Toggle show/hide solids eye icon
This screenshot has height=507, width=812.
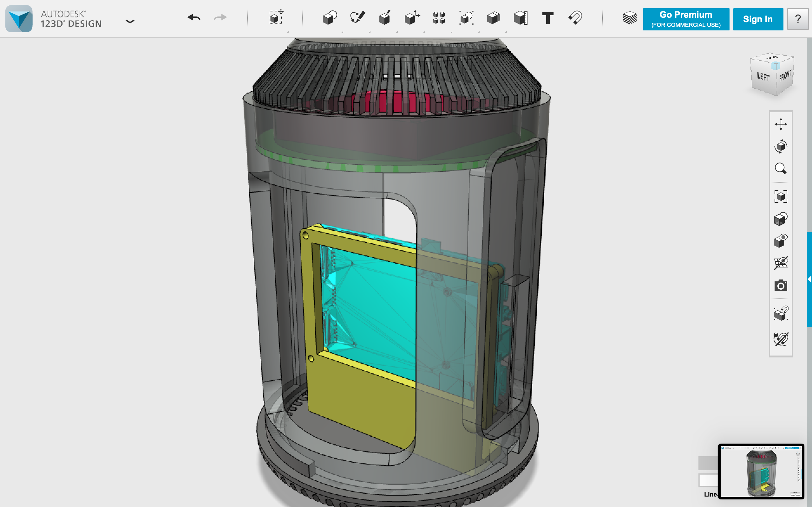[x=781, y=241]
